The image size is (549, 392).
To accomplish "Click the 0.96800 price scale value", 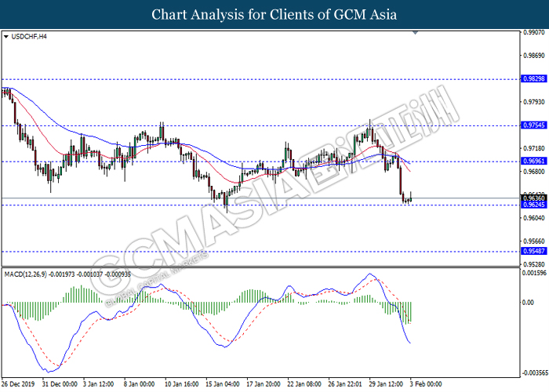I will click(534, 172).
